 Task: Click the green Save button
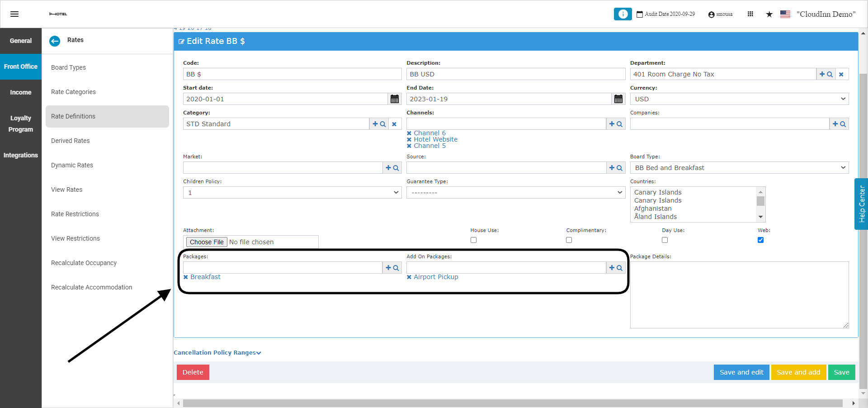point(841,372)
